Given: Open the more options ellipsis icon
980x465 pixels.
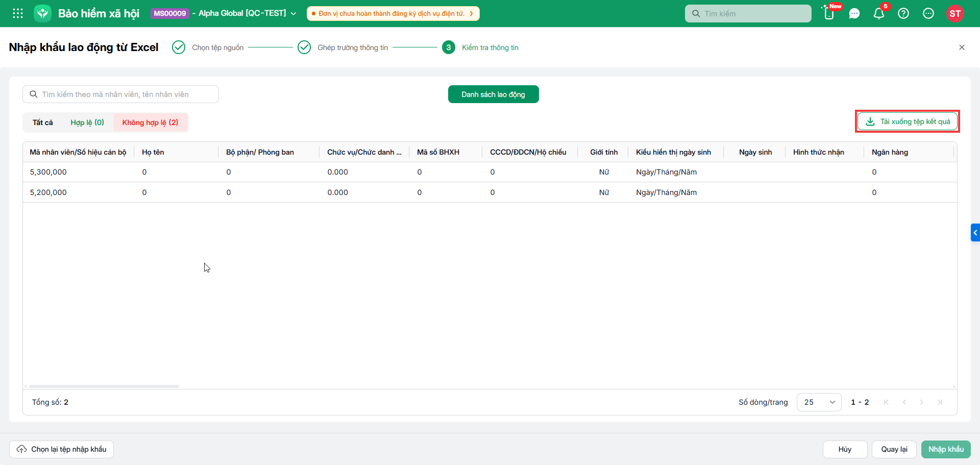Looking at the screenshot, I should pos(928,13).
